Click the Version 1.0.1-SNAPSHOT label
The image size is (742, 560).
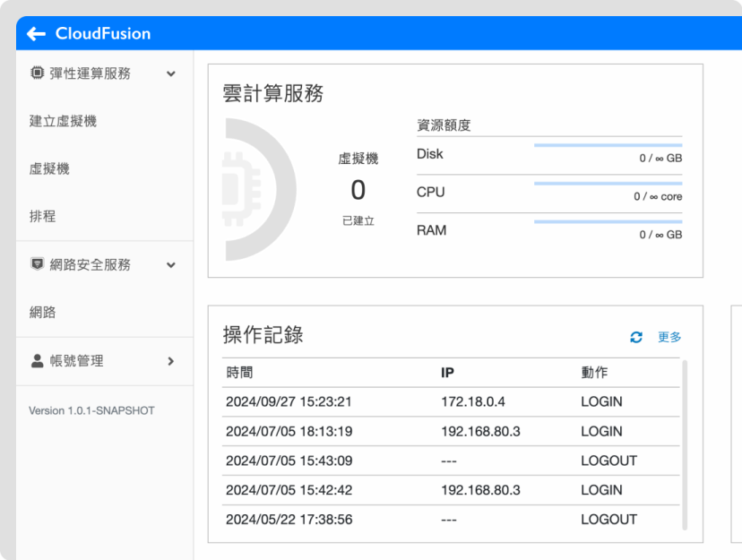(x=91, y=410)
